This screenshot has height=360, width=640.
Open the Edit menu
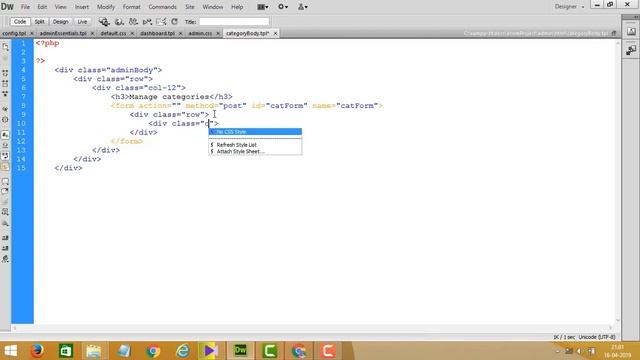[x=42, y=7]
